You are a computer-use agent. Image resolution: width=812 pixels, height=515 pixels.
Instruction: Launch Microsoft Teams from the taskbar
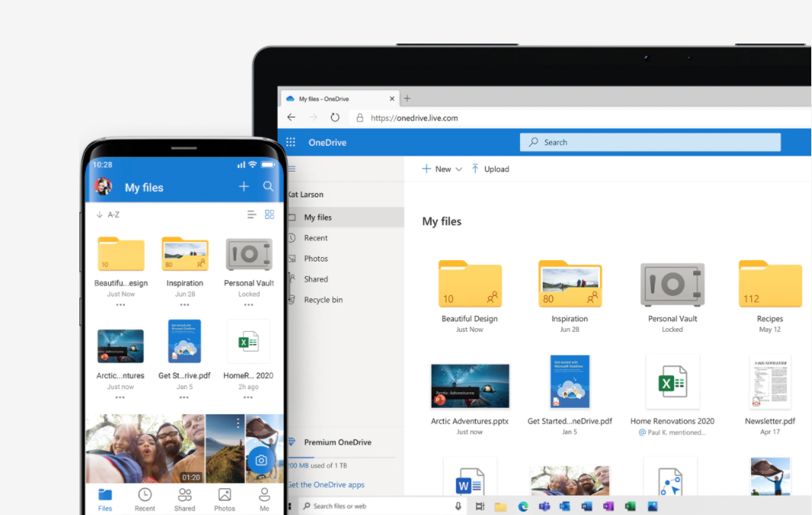[544, 507]
